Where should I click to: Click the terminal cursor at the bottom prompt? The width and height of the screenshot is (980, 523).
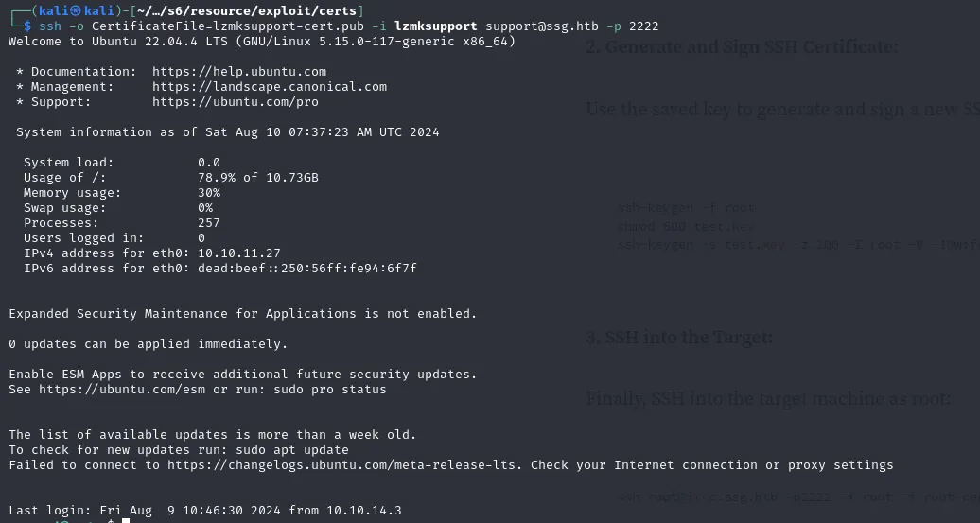click(x=126, y=520)
